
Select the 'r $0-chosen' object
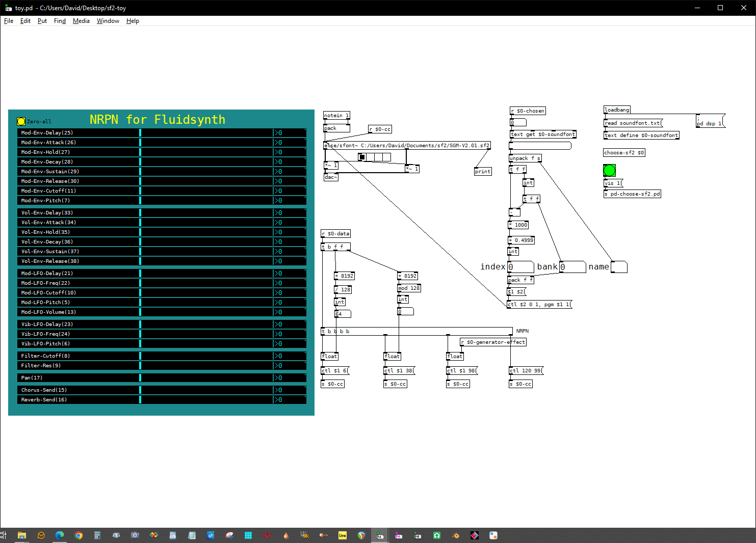click(x=528, y=111)
